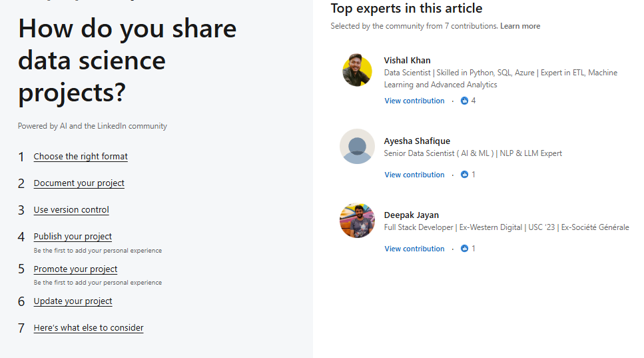Open Deepak Jayan's profile photo
The width and height of the screenshot is (644, 358).
point(358,220)
